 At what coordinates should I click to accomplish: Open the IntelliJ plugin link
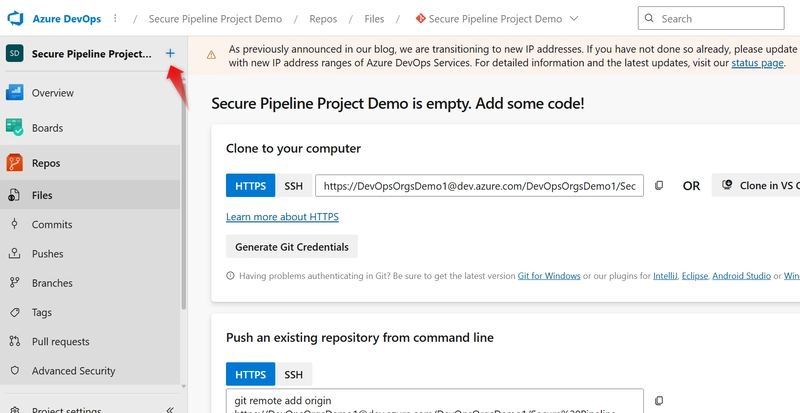pos(665,276)
